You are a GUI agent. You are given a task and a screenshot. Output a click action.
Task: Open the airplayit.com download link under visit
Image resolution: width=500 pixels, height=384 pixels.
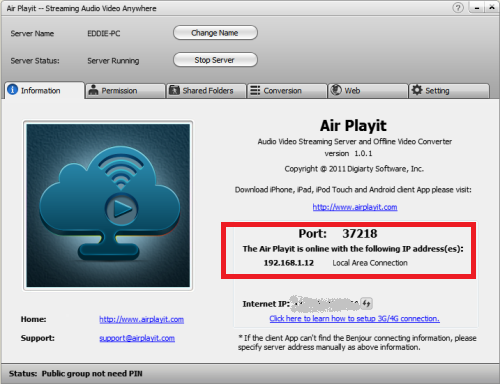click(x=355, y=207)
